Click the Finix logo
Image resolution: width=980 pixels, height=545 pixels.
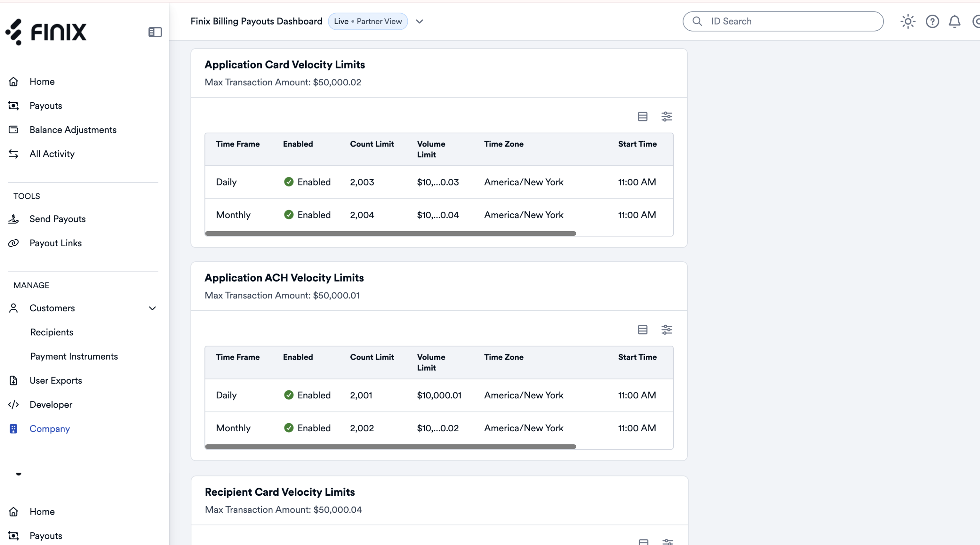point(46,32)
